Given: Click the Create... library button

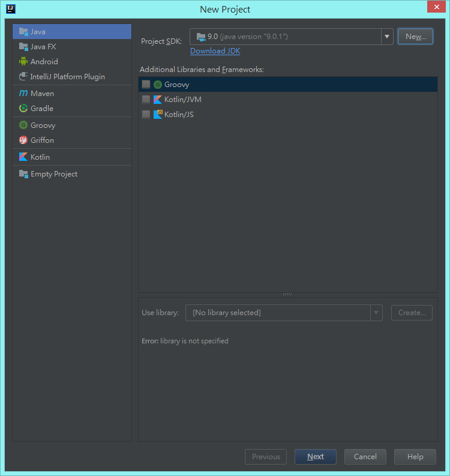Looking at the screenshot, I should pyautogui.click(x=412, y=313).
